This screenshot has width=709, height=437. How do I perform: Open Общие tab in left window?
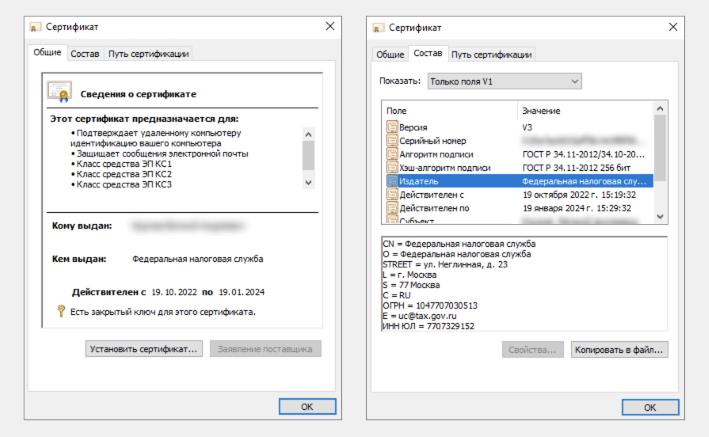(x=47, y=52)
